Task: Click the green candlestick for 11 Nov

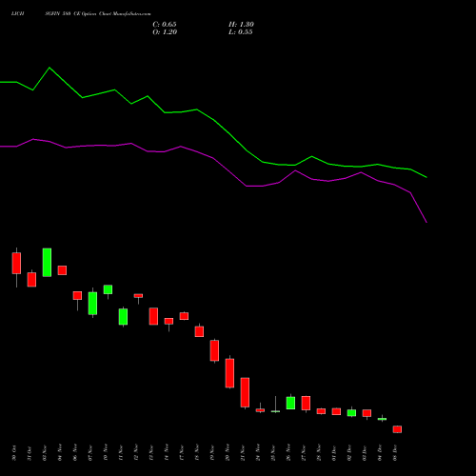Action: coord(123,317)
